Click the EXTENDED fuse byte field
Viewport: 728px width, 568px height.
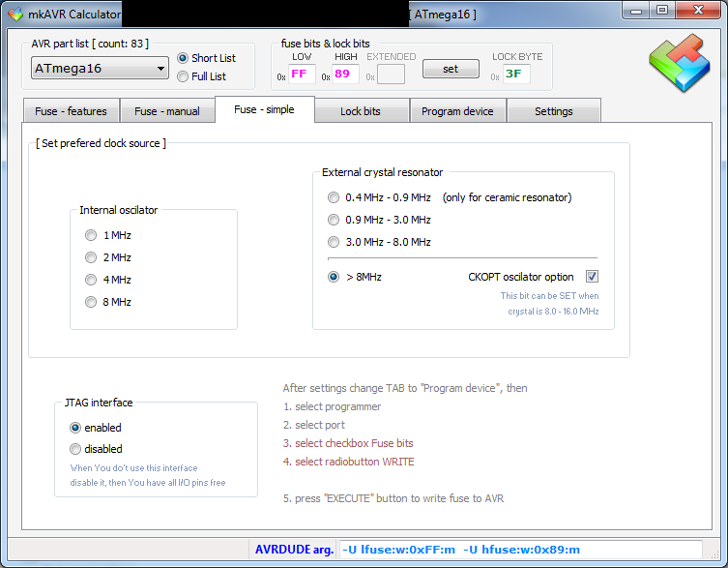[391, 75]
